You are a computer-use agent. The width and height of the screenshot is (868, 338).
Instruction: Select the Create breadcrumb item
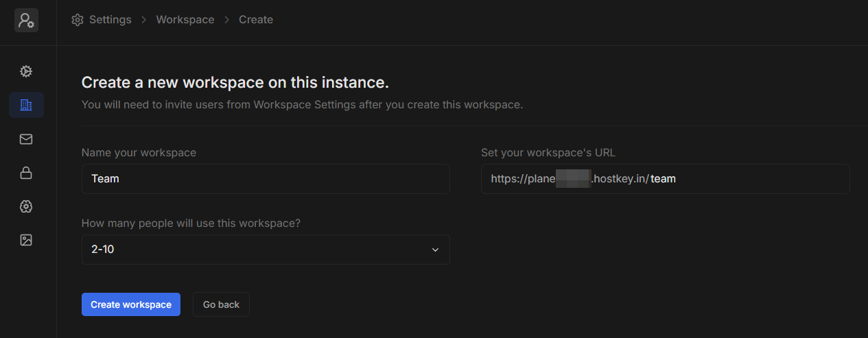256,20
